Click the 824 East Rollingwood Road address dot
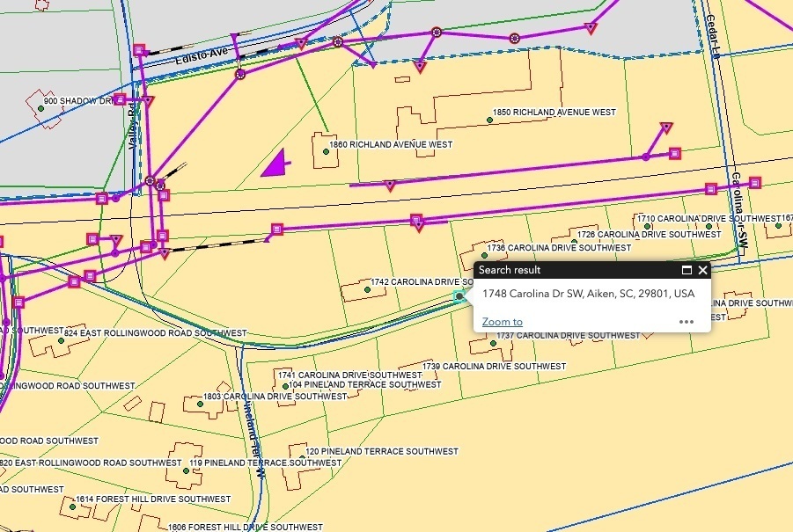 (x=61, y=339)
